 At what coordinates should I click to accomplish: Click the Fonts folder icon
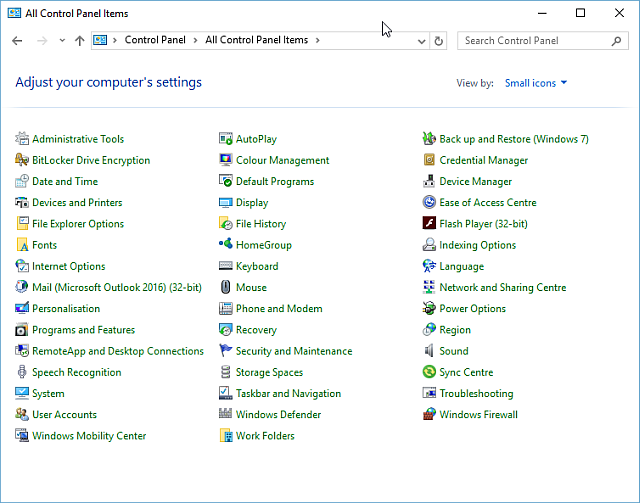pos(23,245)
